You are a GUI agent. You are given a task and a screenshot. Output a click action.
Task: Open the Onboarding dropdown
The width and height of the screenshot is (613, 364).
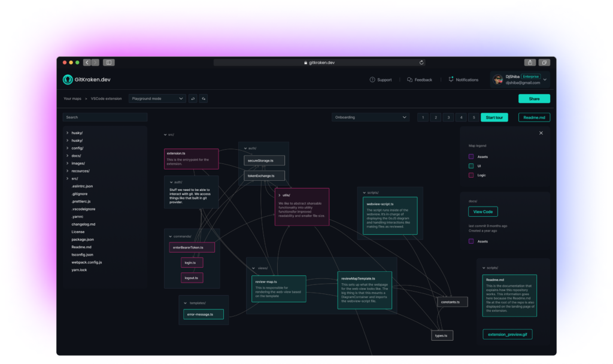tap(370, 117)
